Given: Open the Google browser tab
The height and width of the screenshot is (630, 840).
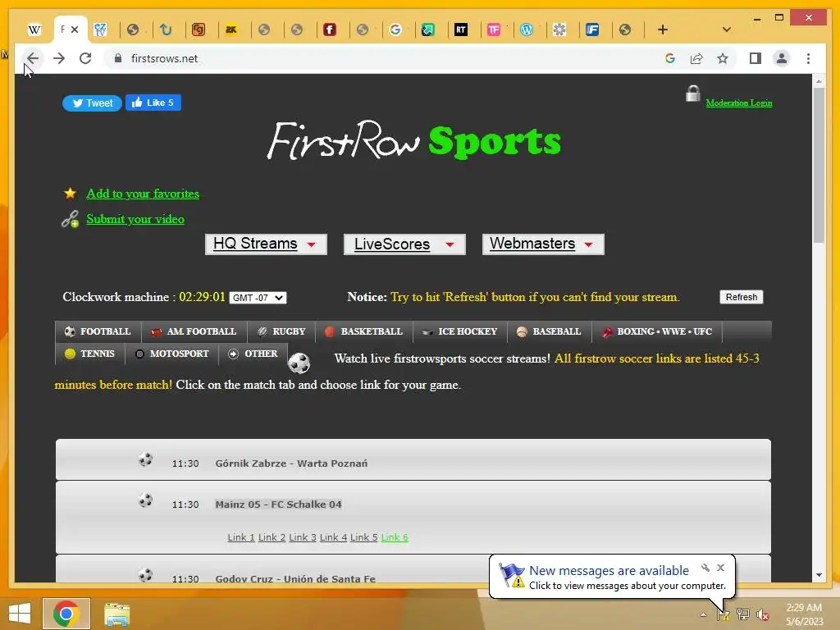Looking at the screenshot, I should click(395, 30).
